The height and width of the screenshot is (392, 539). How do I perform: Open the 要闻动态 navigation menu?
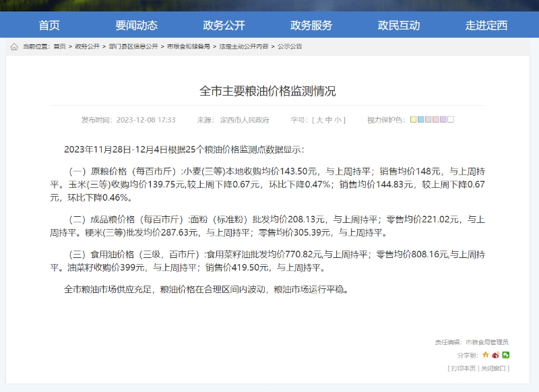coord(136,26)
